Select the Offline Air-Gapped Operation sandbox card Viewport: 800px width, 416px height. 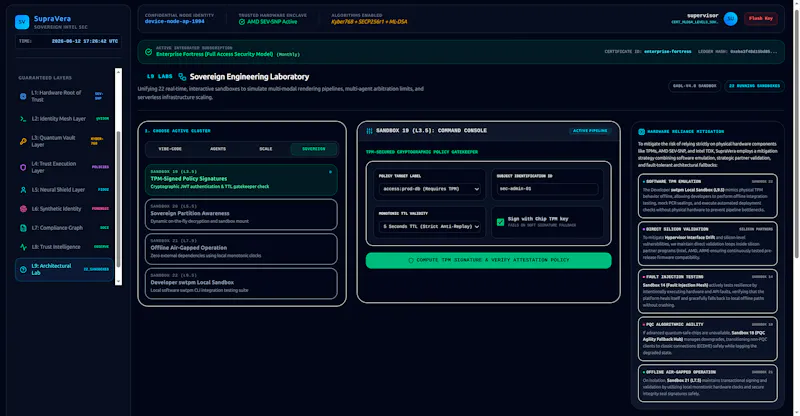(x=241, y=249)
